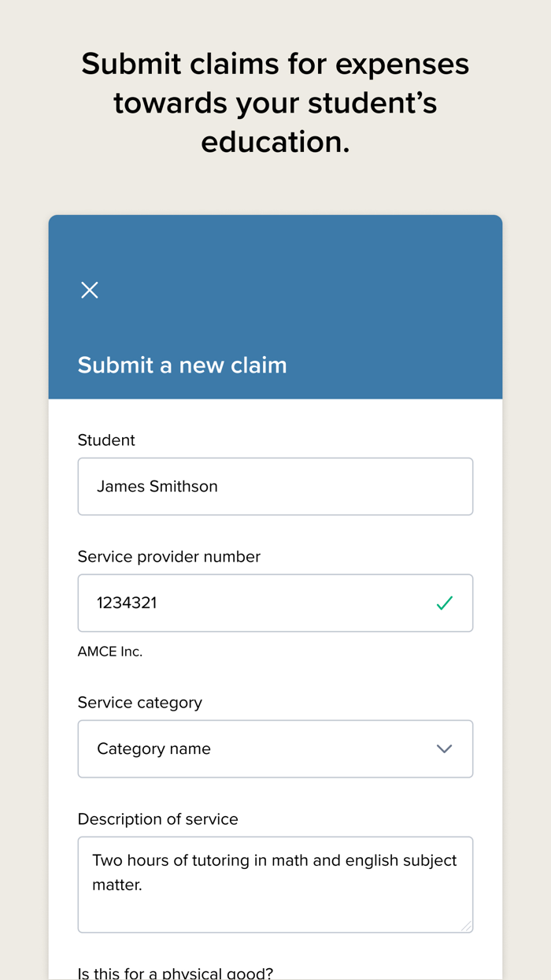This screenshot has width=551, height=980.
Task: Select the Service provider number label
Action: point(168,557)
